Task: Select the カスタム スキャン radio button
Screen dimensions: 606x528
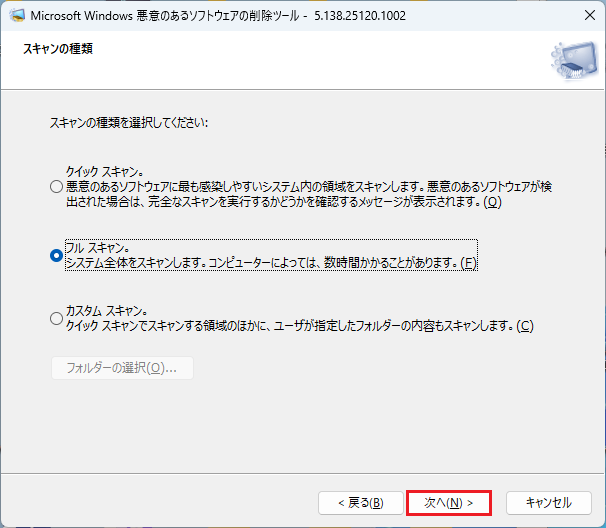Action: point(56,318)
